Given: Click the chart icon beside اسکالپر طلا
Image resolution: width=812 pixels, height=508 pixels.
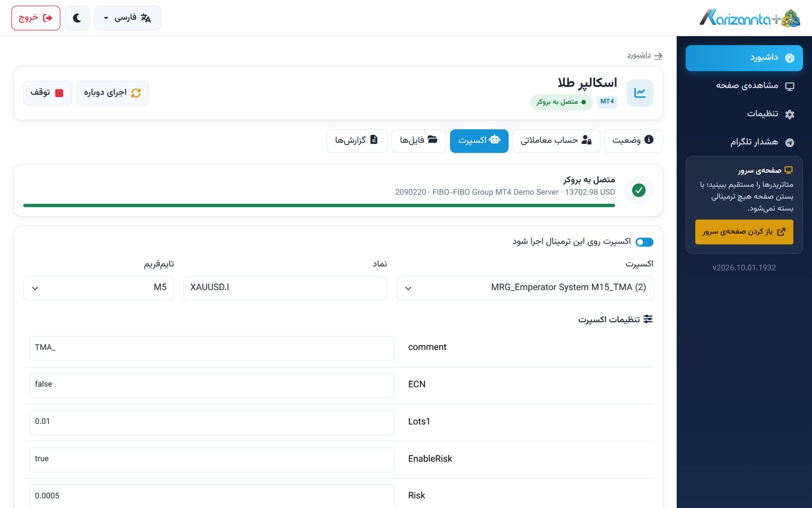Looking at the screenshot, I should point(640,93).
